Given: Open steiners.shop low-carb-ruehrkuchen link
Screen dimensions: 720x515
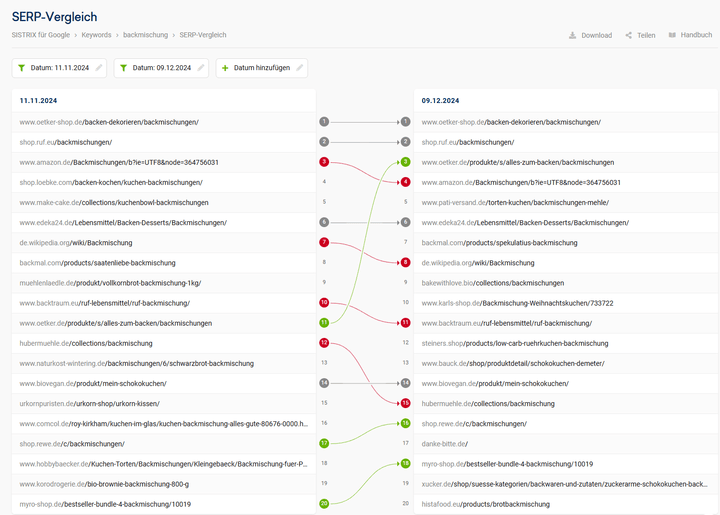Looking at the screenshot, I should (515, 343).
